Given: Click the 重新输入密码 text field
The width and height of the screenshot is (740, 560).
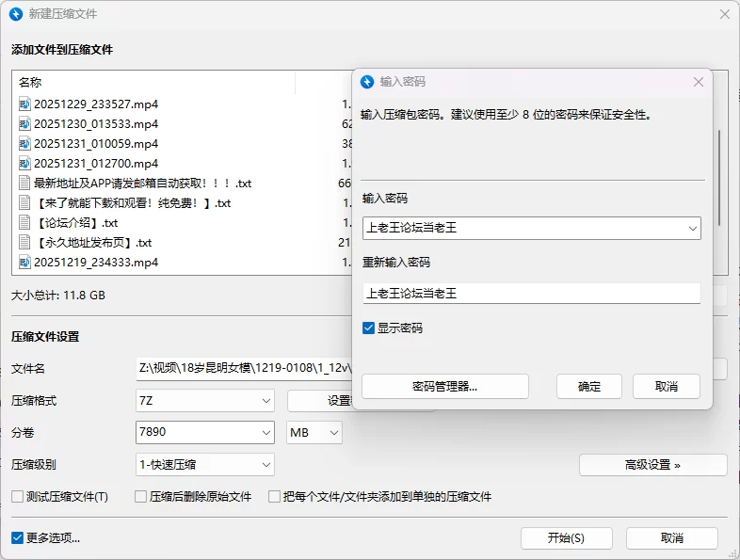Looking at the screenshot, I should [531, 294].
